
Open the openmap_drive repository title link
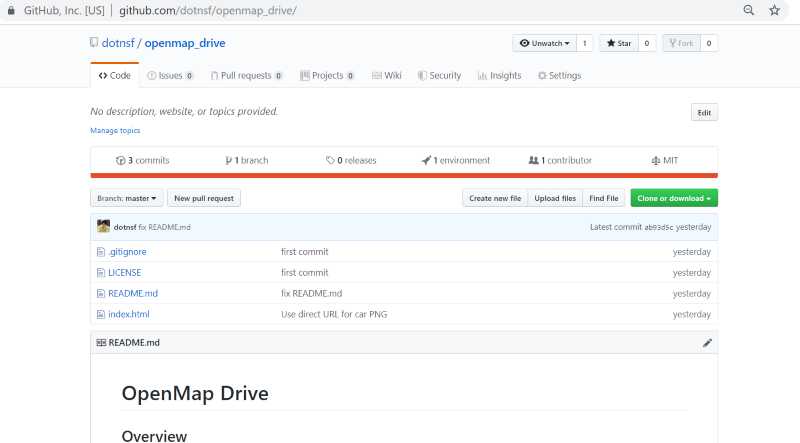185,43
